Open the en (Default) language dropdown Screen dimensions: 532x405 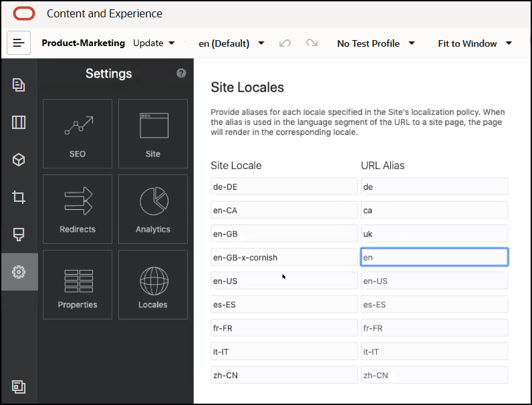(231, 43)
